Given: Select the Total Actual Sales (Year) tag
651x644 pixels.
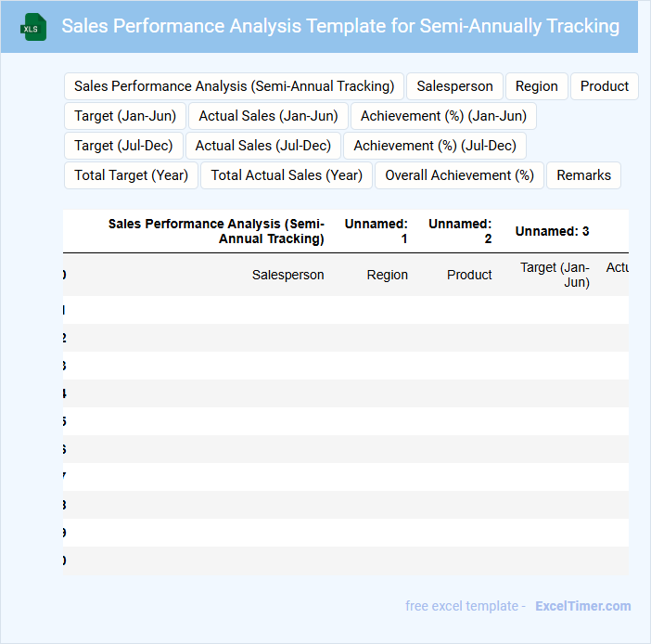Looking at the screenshot, I should click(x=287, y=175).
